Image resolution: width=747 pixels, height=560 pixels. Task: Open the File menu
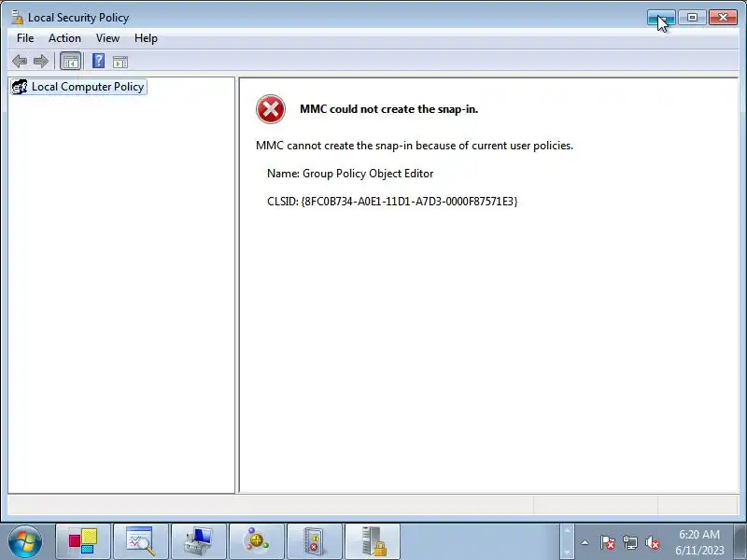point(25,38)
